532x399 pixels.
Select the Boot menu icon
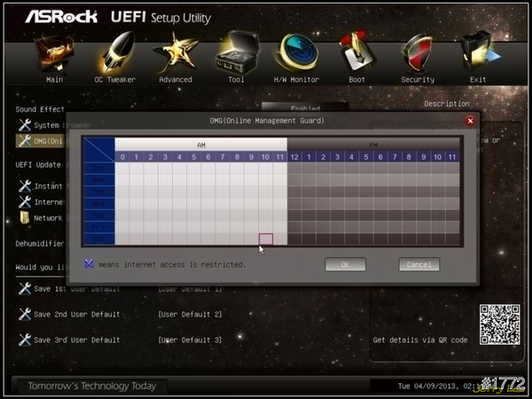[x=356, y=53]
